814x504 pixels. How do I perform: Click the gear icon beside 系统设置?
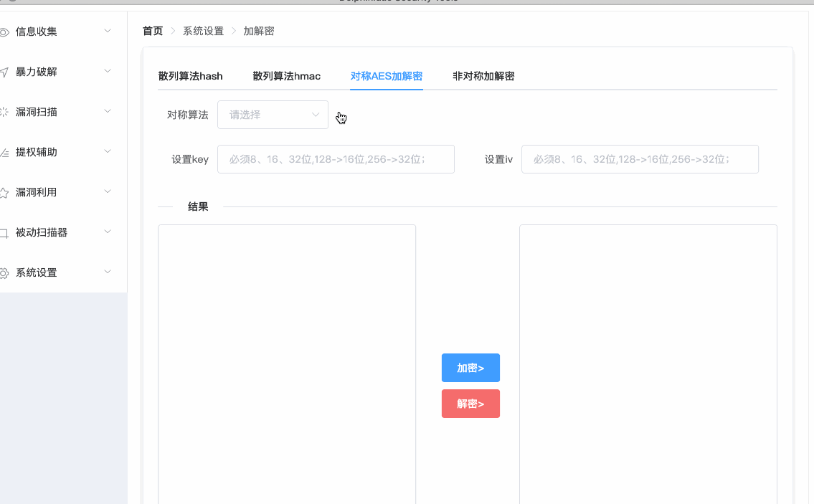(4, 272)
